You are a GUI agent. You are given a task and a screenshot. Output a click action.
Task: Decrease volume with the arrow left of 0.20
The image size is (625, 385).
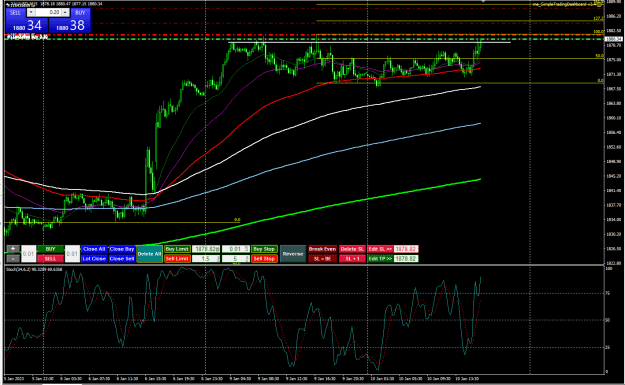pyautogui.click(x=31, y=13)
